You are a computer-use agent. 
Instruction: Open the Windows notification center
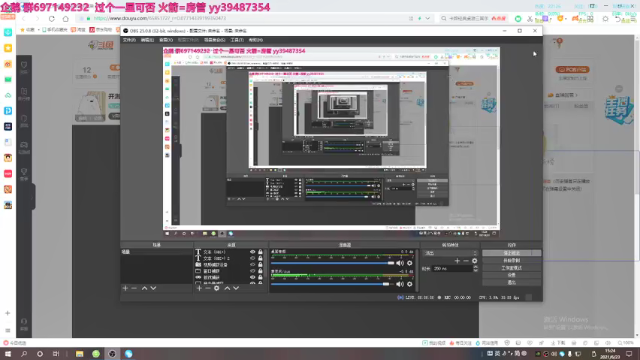coord(629,354)
